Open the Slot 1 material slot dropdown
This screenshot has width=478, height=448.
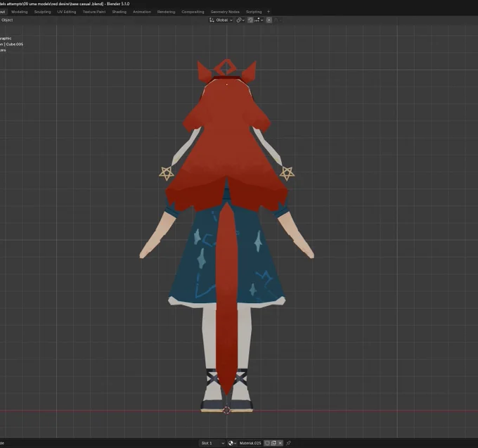212,443
